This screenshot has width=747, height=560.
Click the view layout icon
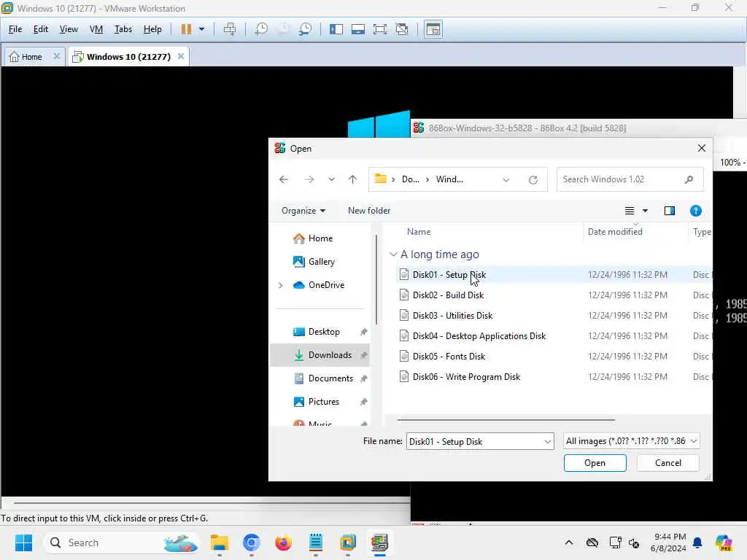[630, 211]
